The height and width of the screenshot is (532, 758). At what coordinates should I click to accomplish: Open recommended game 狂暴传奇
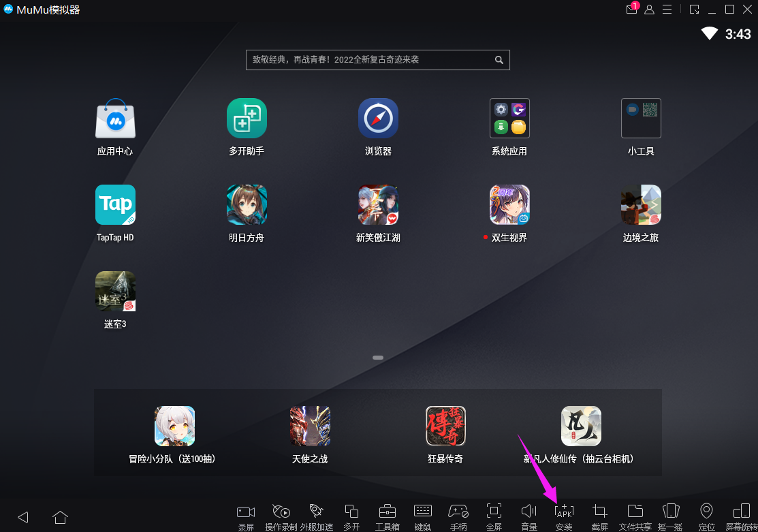coord(445,426)
